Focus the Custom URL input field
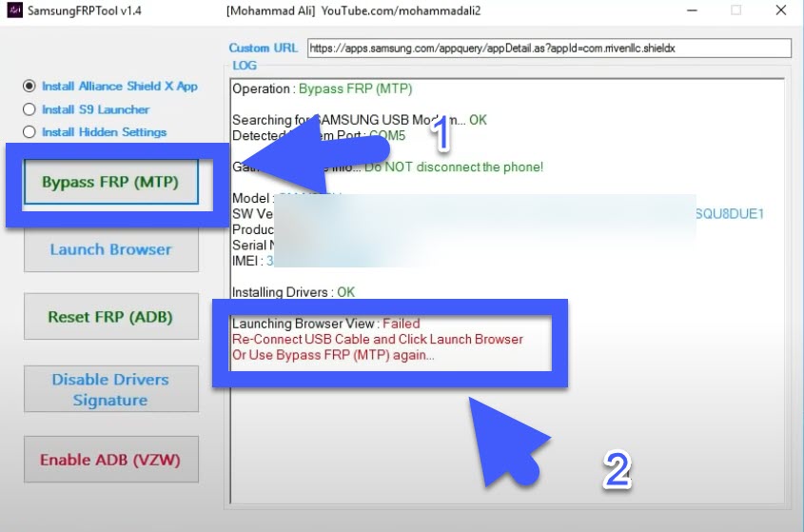 pos(549,49)
